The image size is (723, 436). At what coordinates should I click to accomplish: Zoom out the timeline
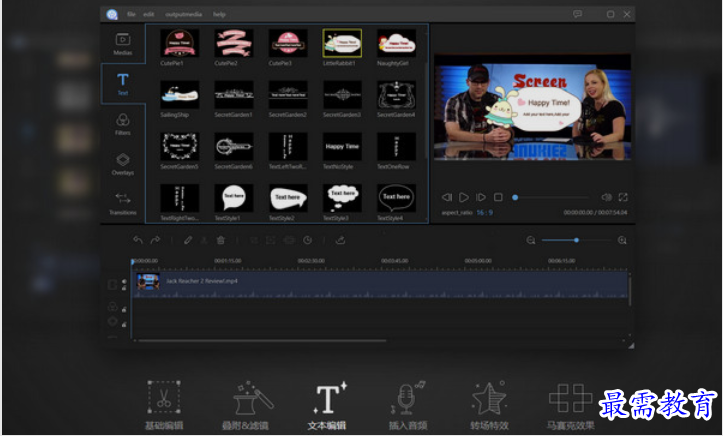coord(531,240)
